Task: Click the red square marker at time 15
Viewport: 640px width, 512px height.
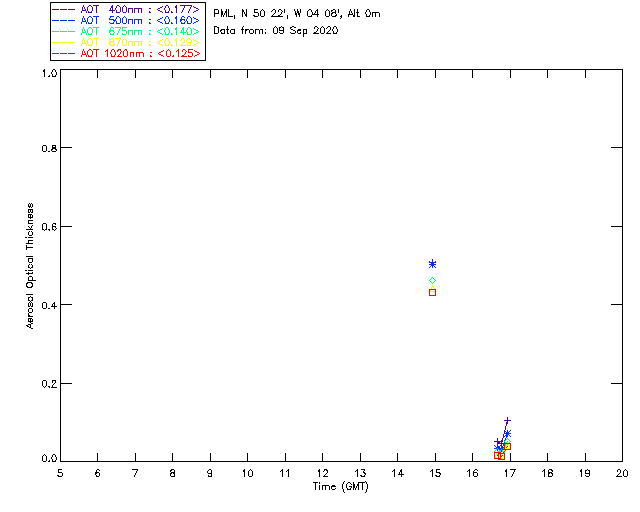Action: tap(433, 292)
